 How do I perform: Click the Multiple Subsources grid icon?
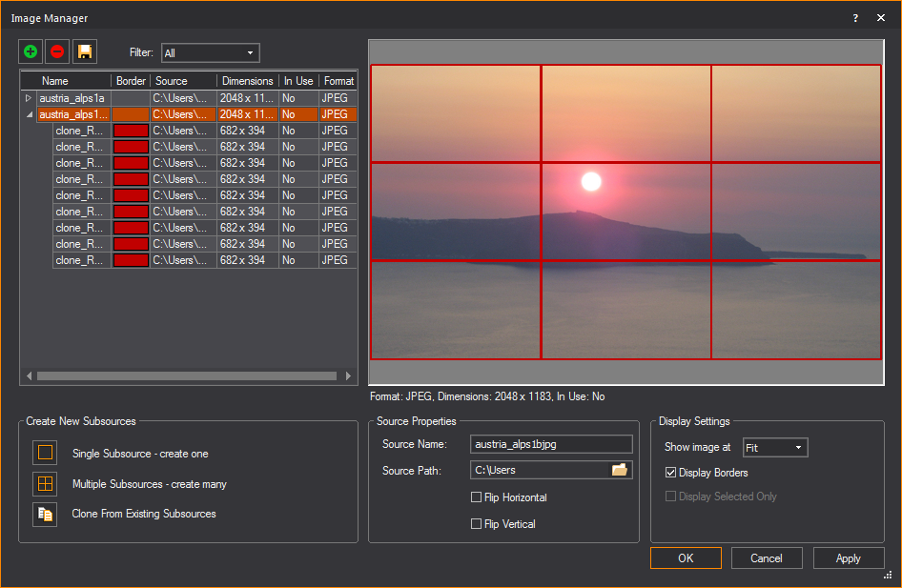pyautogui.click(x=45, y=484)
